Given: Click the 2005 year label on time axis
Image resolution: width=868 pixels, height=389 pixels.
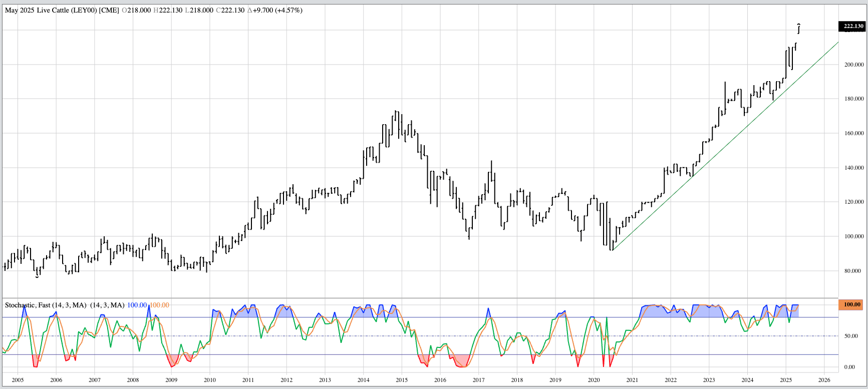Looking at the screenshot, I should pos(18,380).
